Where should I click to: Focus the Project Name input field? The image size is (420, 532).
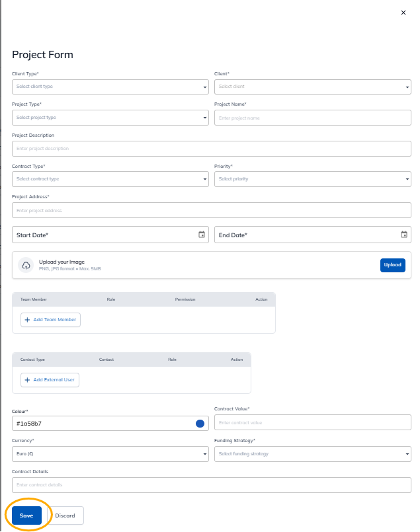click(312, 118)
